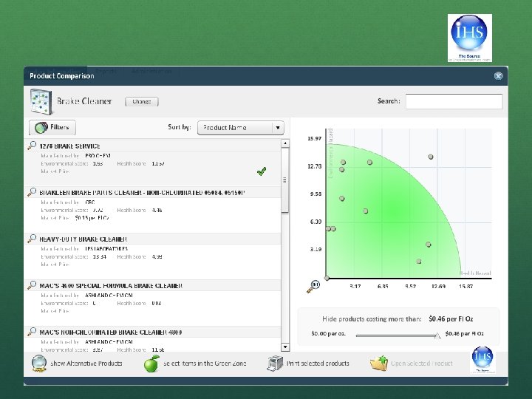Click the chart point outside the green zone

point(431,157)
